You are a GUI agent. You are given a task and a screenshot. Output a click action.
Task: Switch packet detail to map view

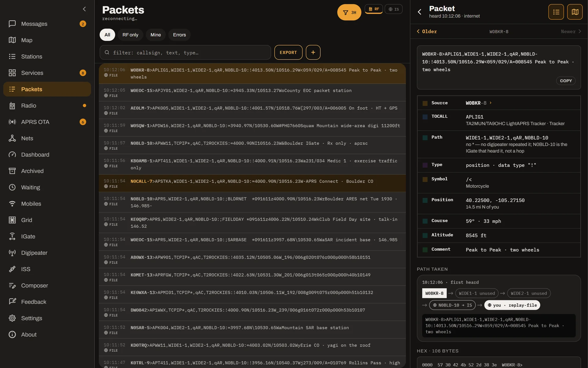click(x=575, y=12)
